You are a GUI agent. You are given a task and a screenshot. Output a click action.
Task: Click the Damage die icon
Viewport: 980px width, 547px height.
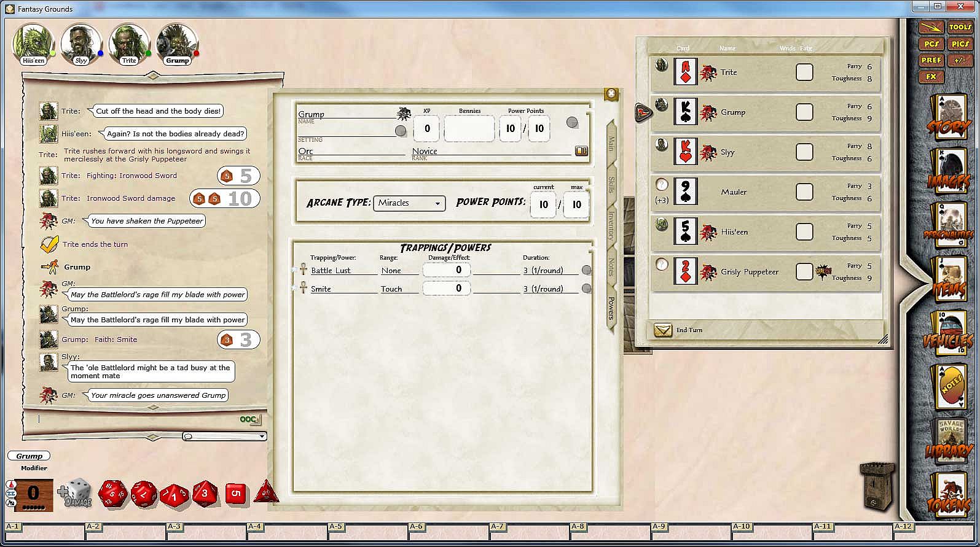[74, 494]
